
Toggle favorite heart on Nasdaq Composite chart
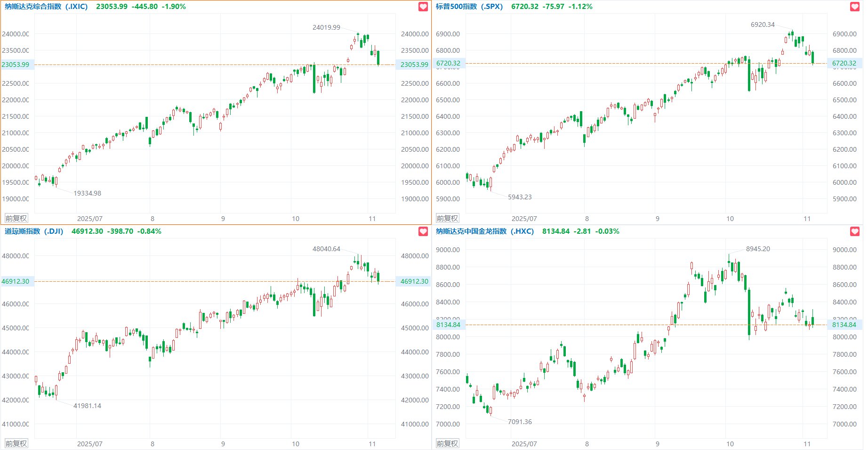click(x=423, y=7)
